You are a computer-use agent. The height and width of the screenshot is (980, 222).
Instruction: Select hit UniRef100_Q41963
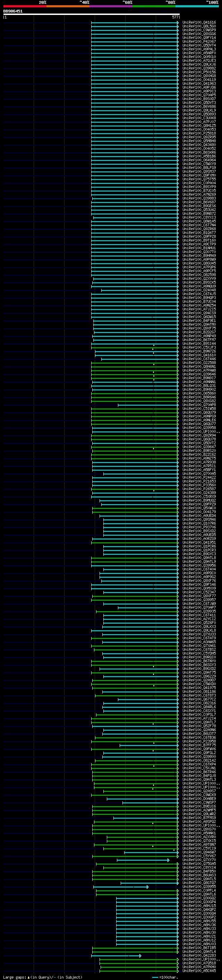pos(199,84)
